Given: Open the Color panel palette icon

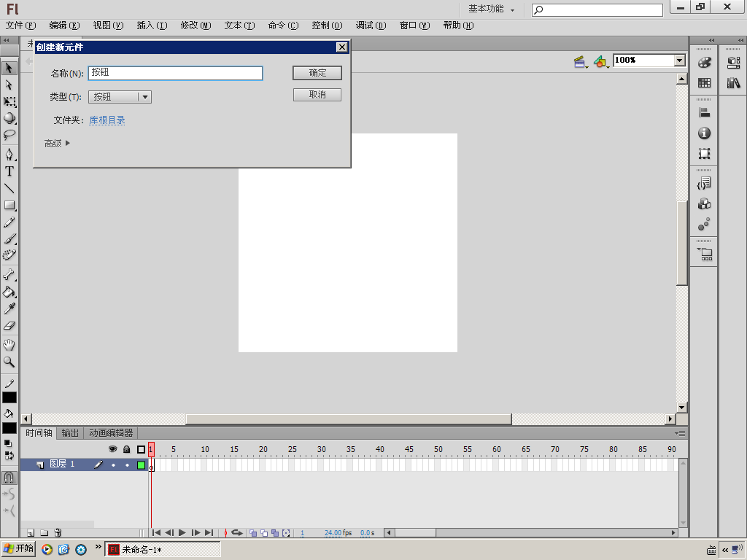Looking at the screenshot, I should [704, 63].
